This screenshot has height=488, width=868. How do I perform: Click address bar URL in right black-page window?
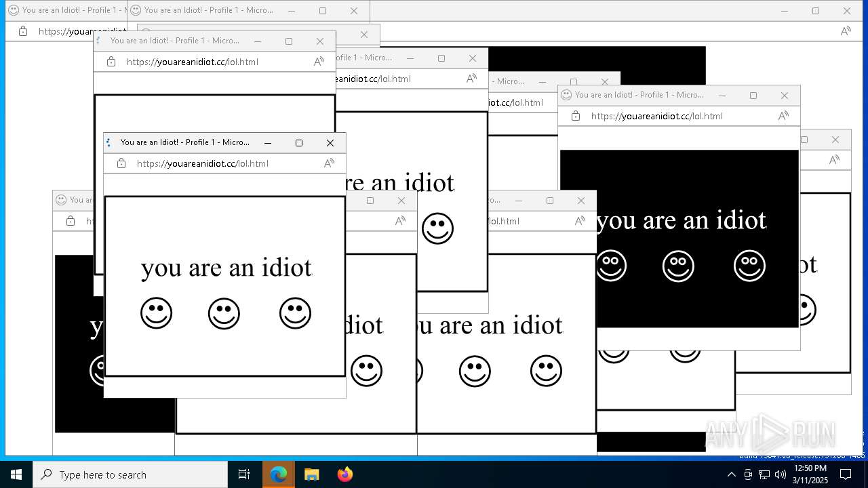pyautogui.click(x=657, y=116)
